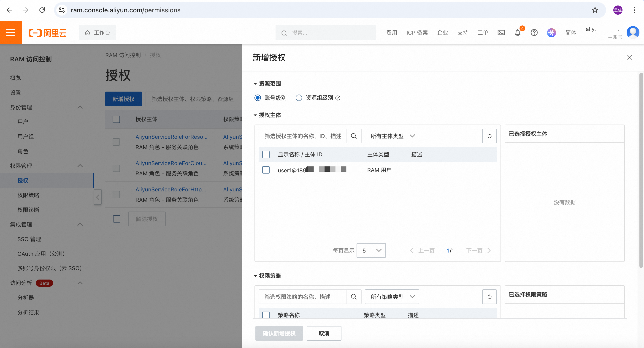Check AliyunServiceRoleForHttp row checkbox
644x348 pixels.
[116, 194]
